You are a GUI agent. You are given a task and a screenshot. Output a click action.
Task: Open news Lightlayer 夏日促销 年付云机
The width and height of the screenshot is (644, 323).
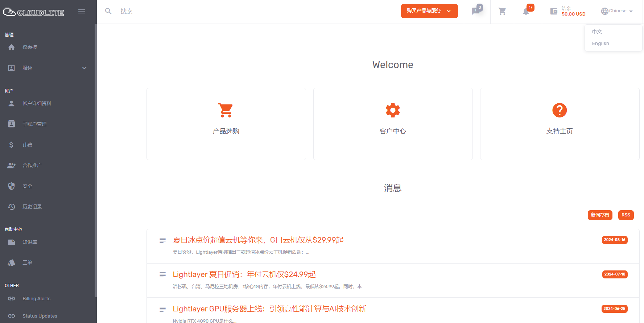point(244,274)
